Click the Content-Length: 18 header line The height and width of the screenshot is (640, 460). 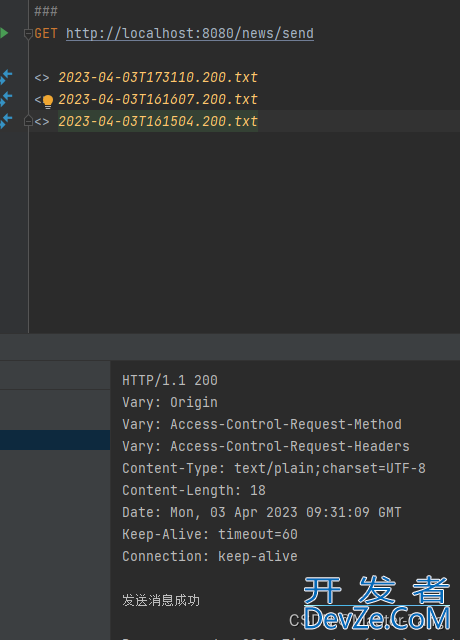click(x=194, y=491)
